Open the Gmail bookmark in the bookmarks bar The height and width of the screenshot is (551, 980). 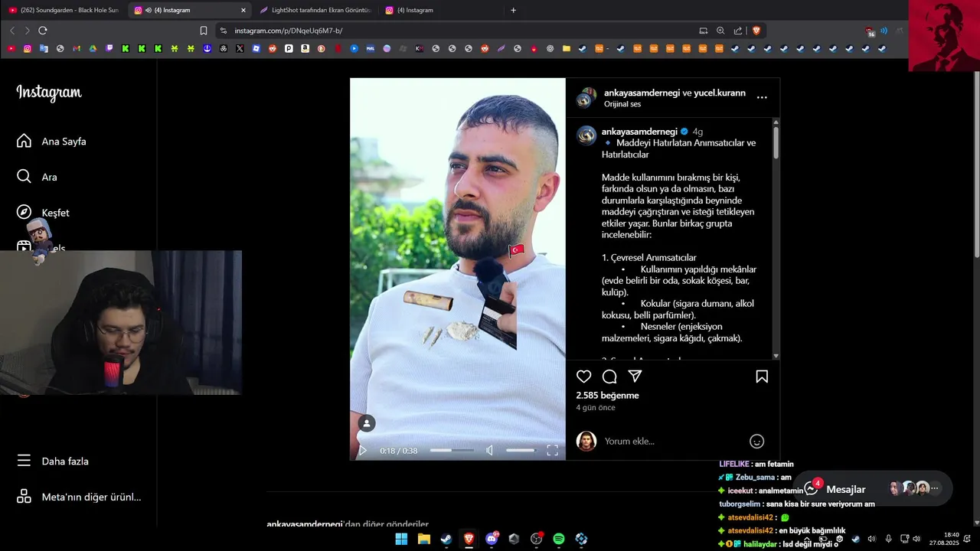pyautogui.click(x=77, y=48)
